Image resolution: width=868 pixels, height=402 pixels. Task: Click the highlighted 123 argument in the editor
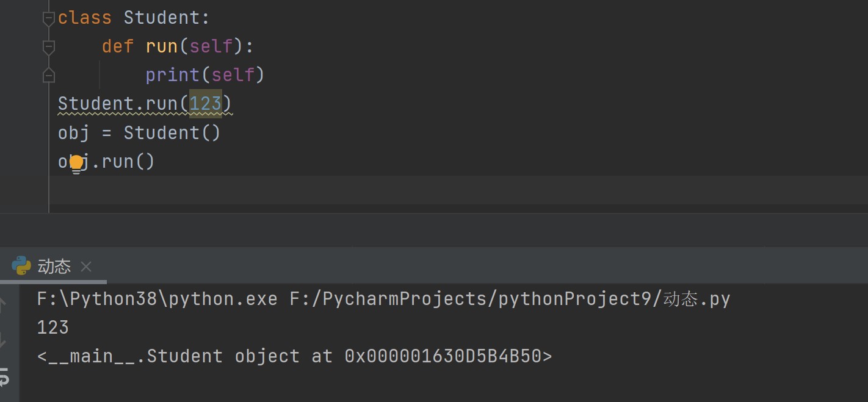tap(205, 104)
